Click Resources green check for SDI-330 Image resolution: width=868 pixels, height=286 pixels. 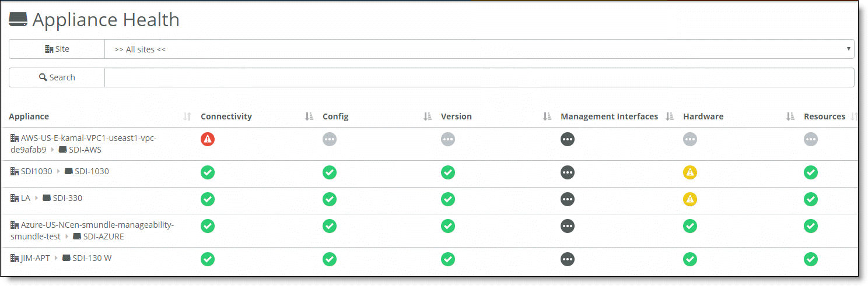[x=811, y=199]
